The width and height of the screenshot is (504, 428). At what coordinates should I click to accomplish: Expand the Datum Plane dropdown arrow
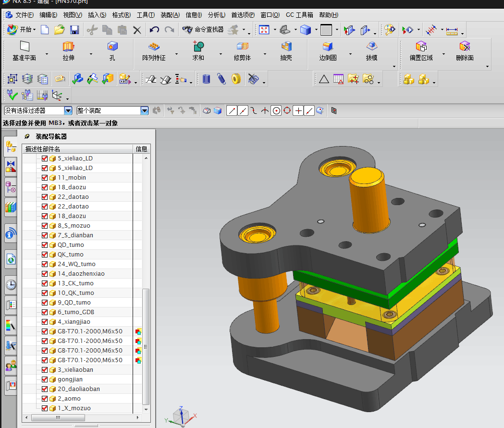coord(47,54)
